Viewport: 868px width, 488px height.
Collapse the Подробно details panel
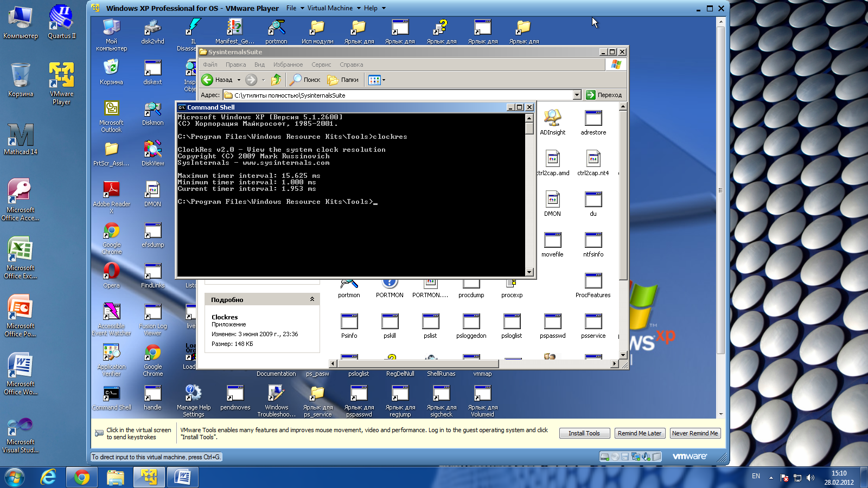[312, 299]
